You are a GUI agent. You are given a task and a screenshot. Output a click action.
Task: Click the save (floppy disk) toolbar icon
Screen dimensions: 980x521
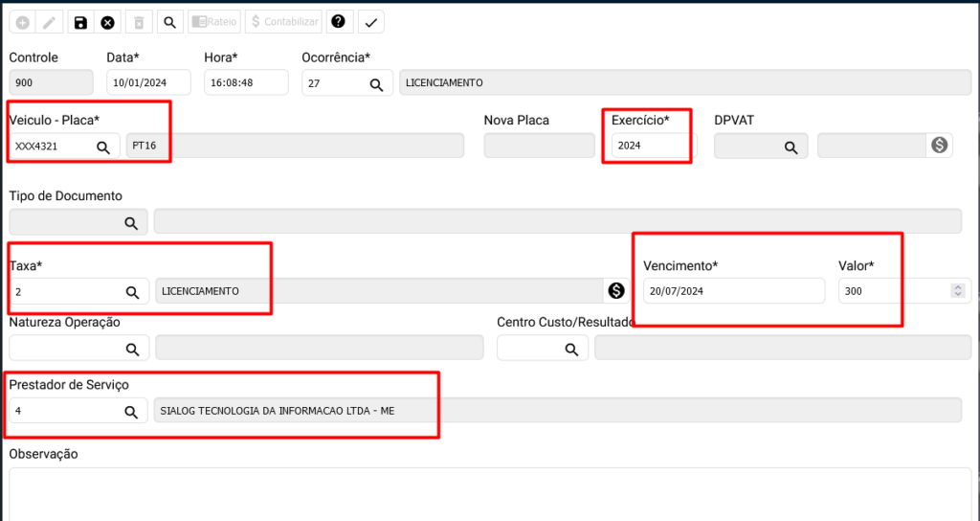tap(80, 22)
